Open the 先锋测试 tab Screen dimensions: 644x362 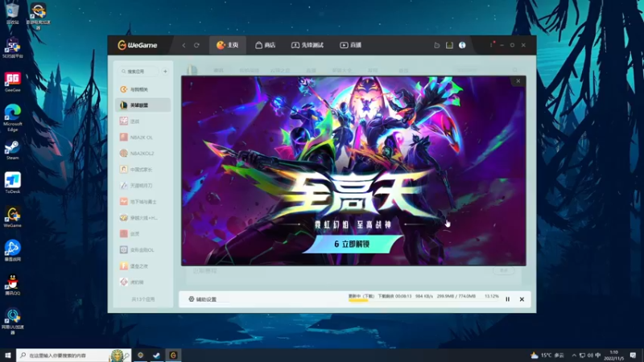308,45
